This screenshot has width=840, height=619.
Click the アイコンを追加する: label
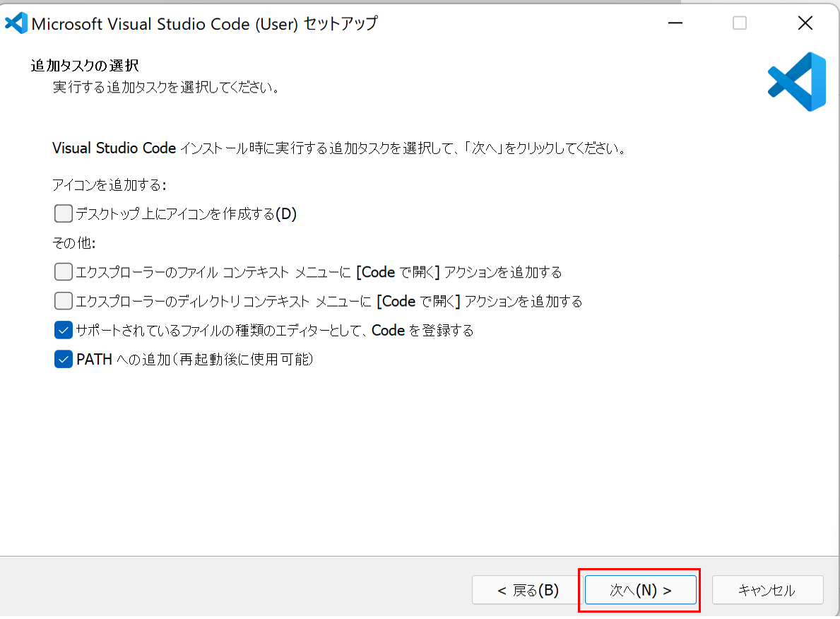click(x=110, y=185)
